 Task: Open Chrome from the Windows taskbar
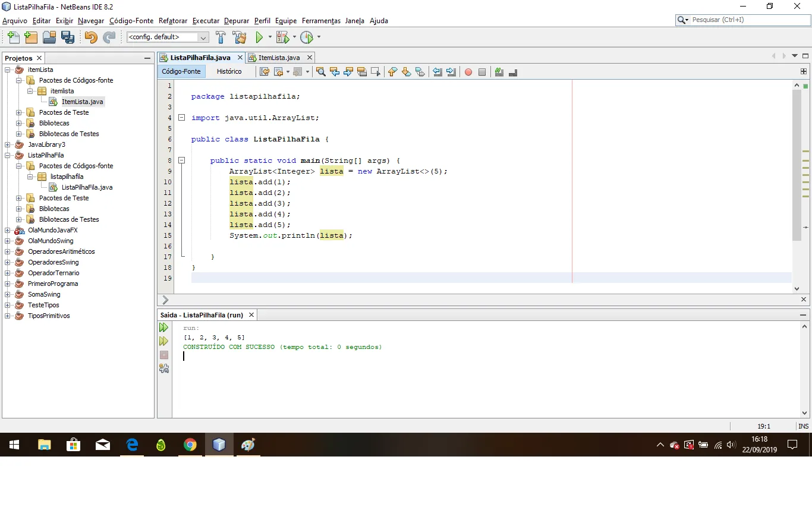190,445
